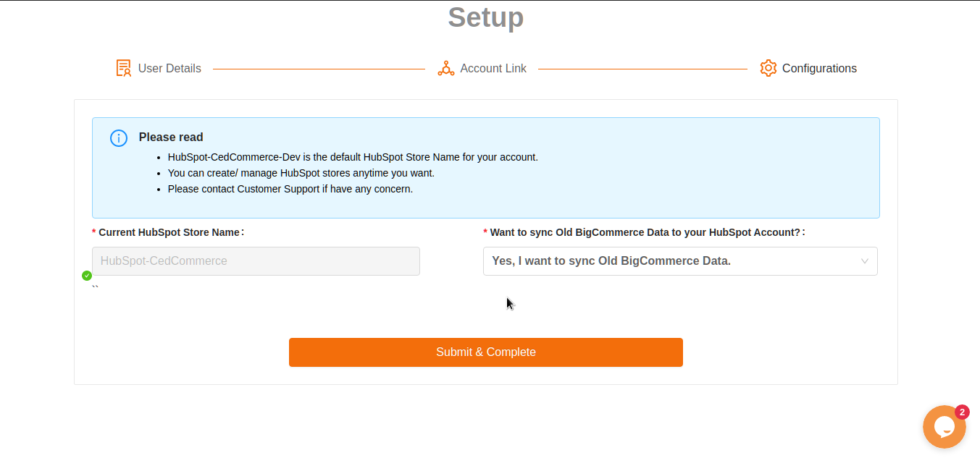Image resolution: width=980 pixels, height=458 pixels.
Task: Expand the sync Old BigCommerce Data dropdown
Action: tap(680, 261)
